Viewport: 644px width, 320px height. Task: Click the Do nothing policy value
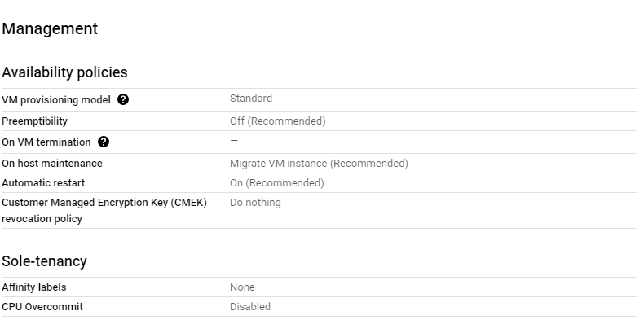255,203
